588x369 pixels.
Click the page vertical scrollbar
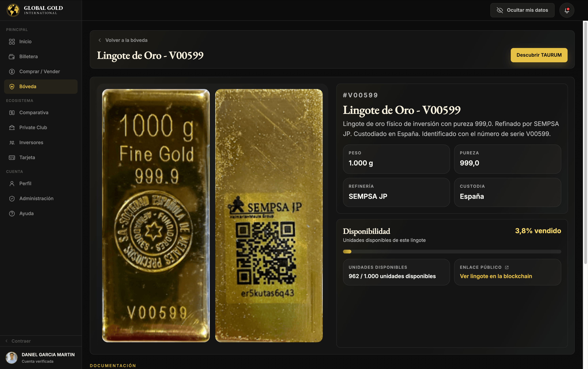tap(585, 142)
